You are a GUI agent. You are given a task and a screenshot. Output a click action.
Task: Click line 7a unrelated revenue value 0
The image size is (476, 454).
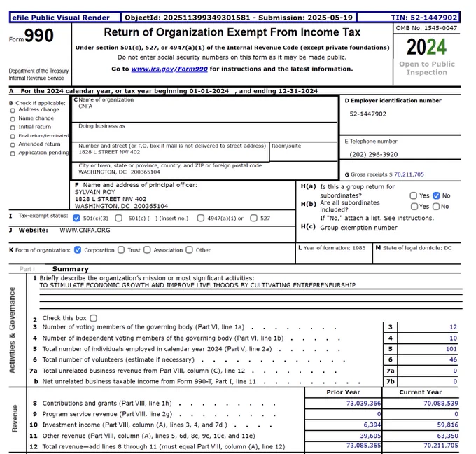tap(455, 371)
